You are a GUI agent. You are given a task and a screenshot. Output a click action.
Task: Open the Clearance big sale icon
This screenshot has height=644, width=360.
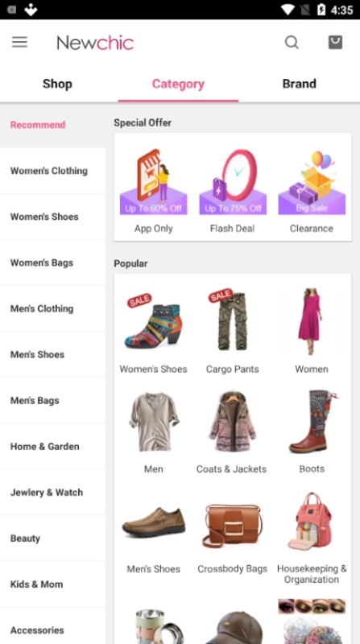click(x=312, y=182)
